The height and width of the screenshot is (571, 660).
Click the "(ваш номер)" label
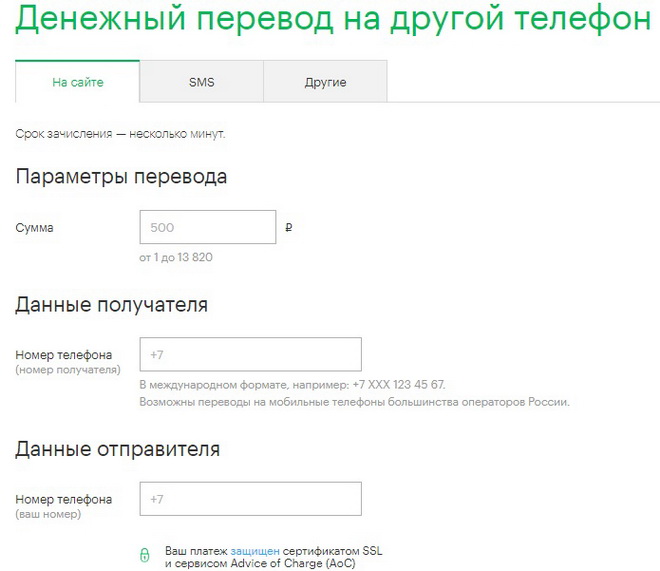[x=48, y=514]
